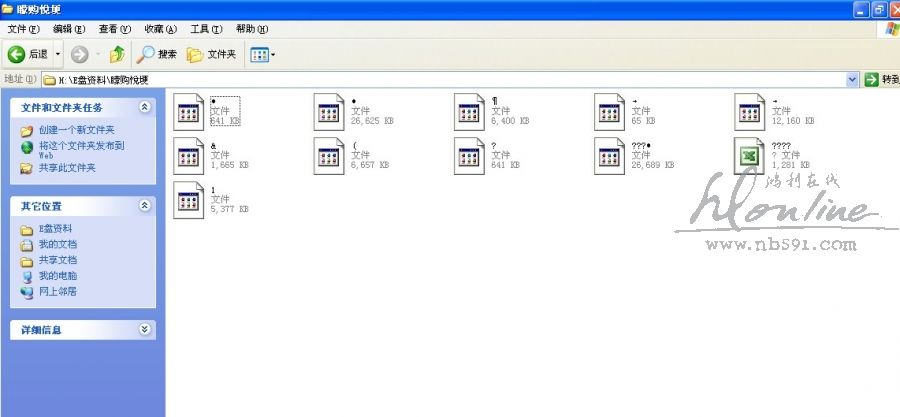Open the Views (查看) layout dropdown

263,54
